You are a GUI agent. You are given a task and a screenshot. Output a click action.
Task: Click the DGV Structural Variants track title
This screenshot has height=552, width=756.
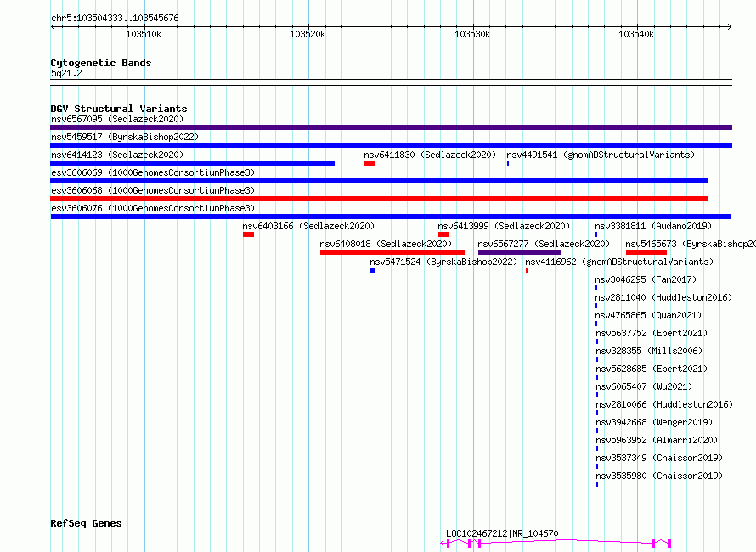[119, 109]
